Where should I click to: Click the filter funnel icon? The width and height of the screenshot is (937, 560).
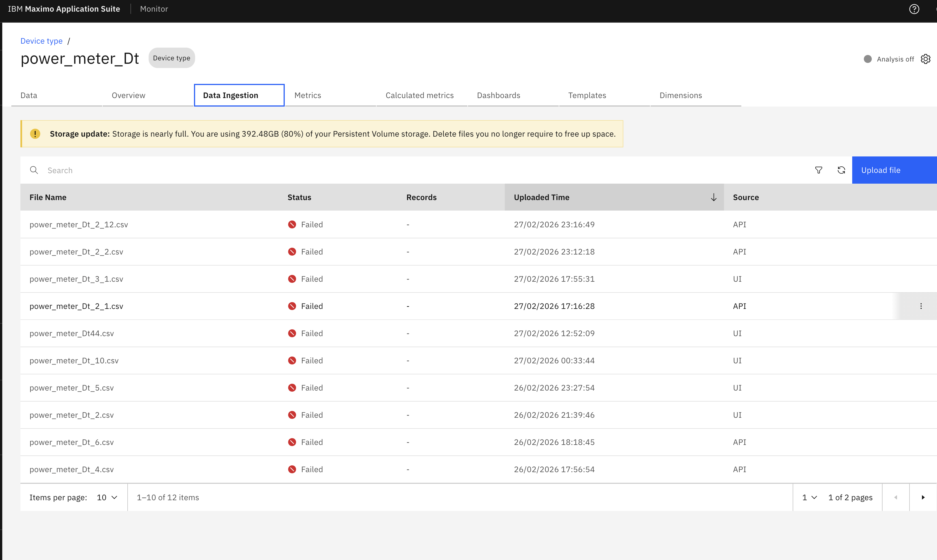pos(818,170)
